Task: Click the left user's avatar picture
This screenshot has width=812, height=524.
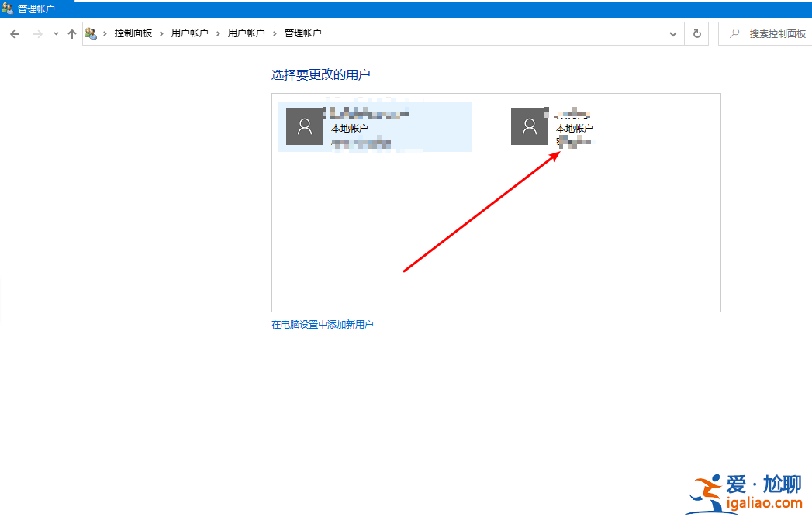Action: pyautogui.click(x=304, y=126)
